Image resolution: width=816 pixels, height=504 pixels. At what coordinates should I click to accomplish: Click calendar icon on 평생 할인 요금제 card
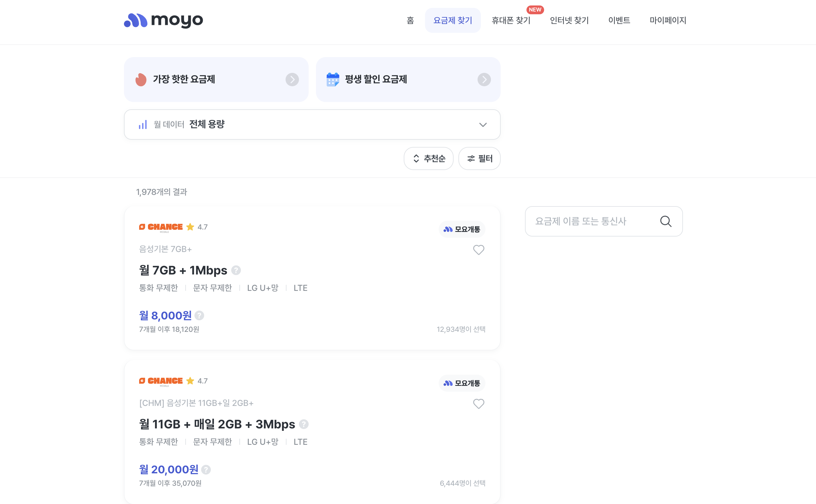tap(332, 80)
